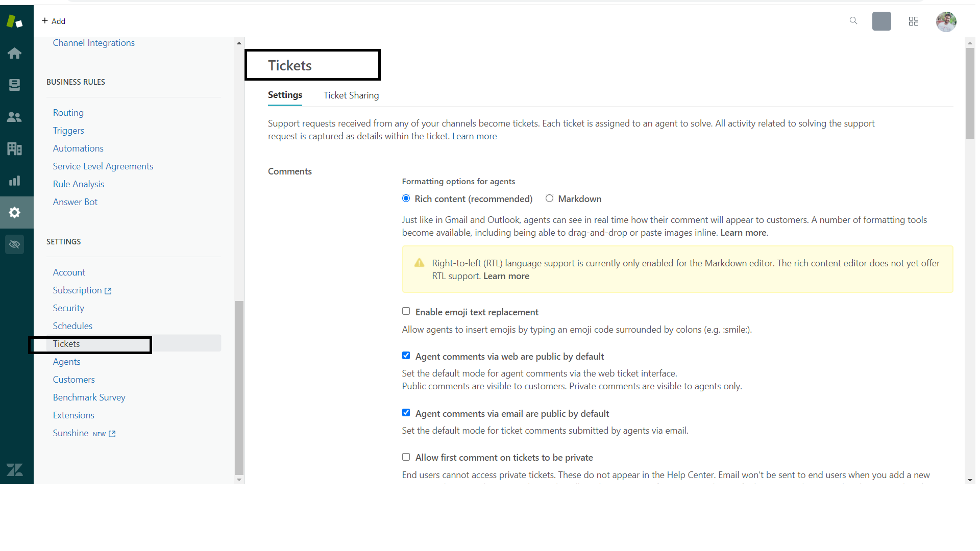Open the Organizations building icon
This screenshot has height=551, width=980.
coord(14,148)
